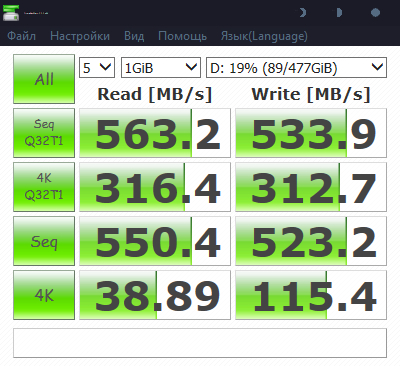
Task: Run all benchmarks with the All button
Action: coord(44,79)
